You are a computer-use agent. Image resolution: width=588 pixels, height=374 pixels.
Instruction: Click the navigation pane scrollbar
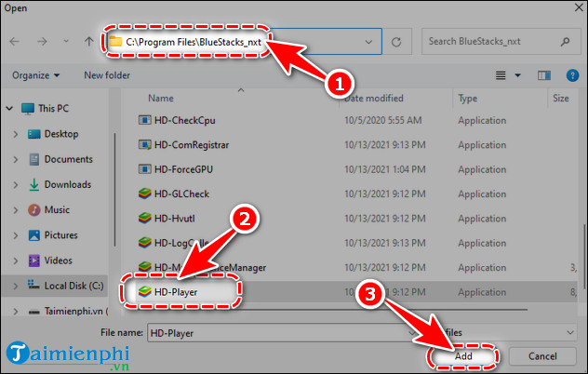click(x=114, y=190)
